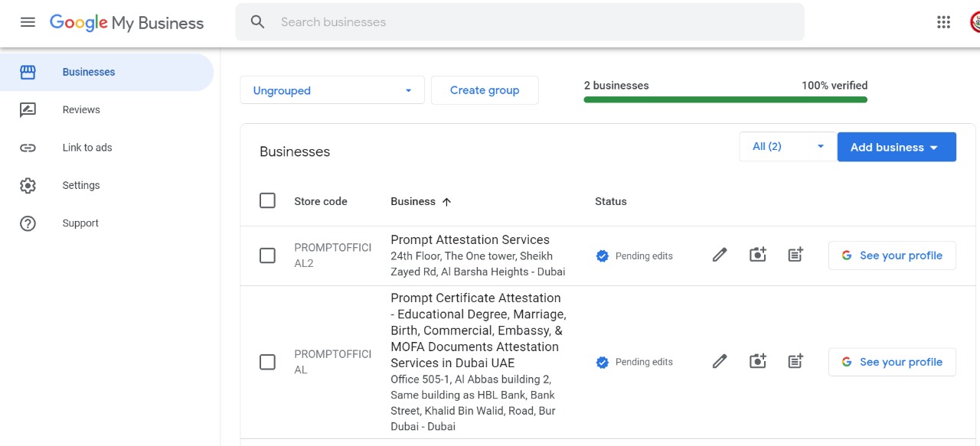Sort by Business column arrow
Viewport: 980px width, 446px height.
click(447, 202)
